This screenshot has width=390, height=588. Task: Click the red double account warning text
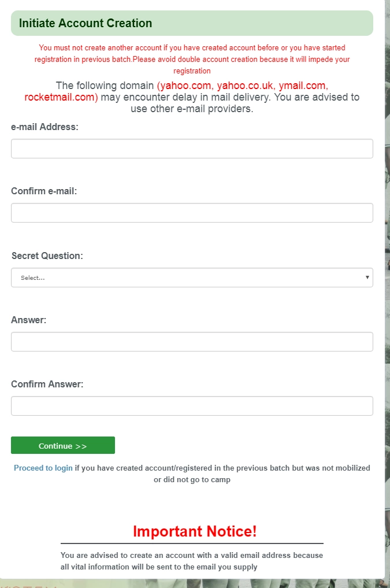tap(192, 59)
